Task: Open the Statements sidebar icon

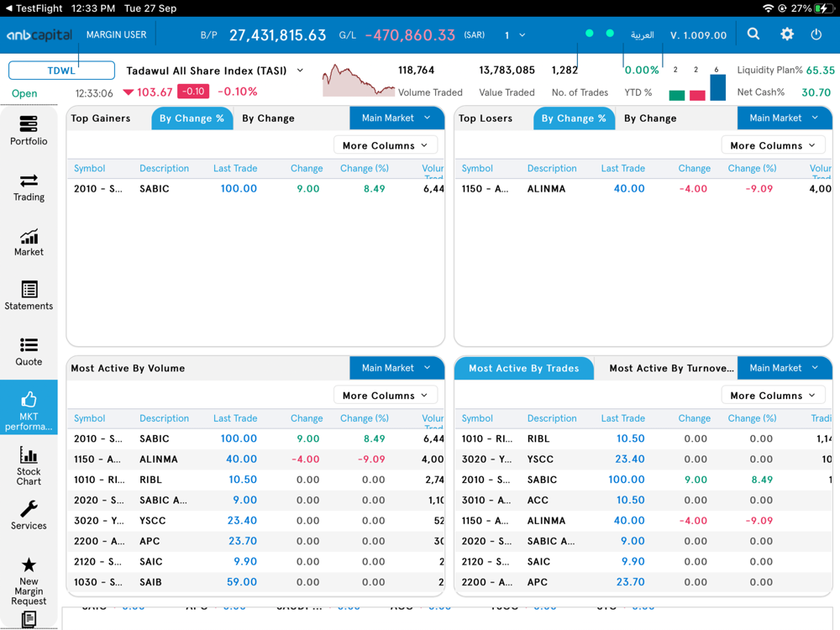Action: coord(29,296)
